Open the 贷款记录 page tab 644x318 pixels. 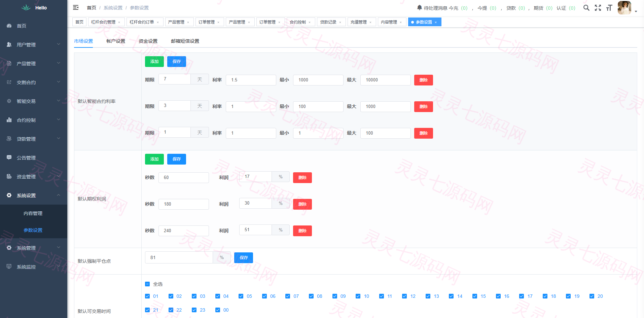click(331, 22)
